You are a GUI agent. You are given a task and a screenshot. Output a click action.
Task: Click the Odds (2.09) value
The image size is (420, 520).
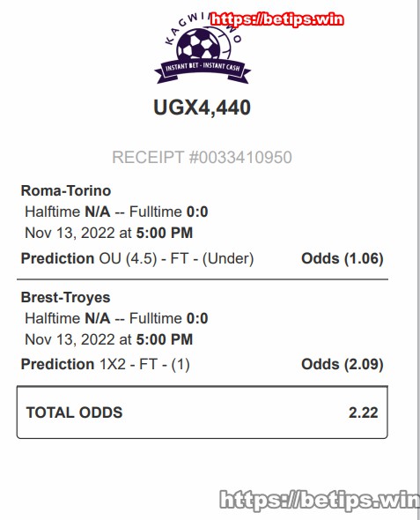tap(343, 365)
